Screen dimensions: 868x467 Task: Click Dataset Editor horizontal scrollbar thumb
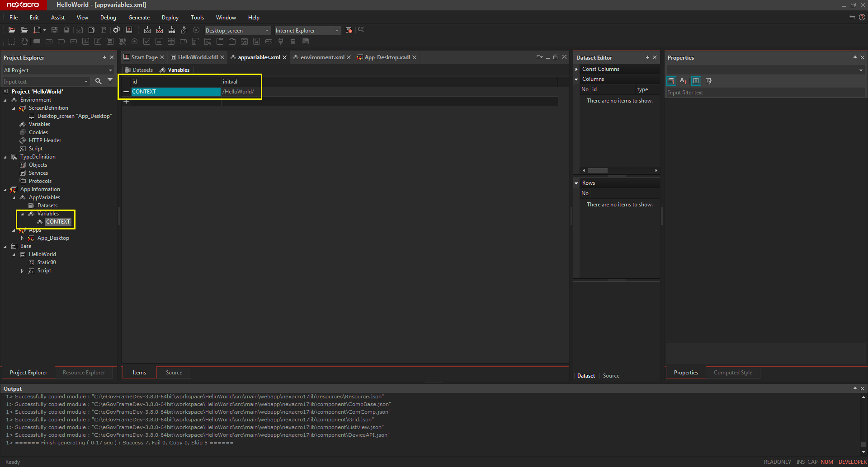598,170
